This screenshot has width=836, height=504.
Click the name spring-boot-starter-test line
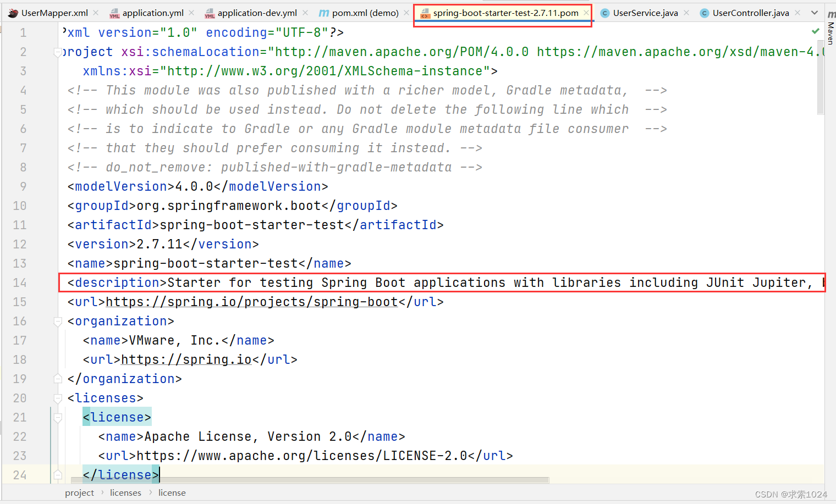(210, 263)
